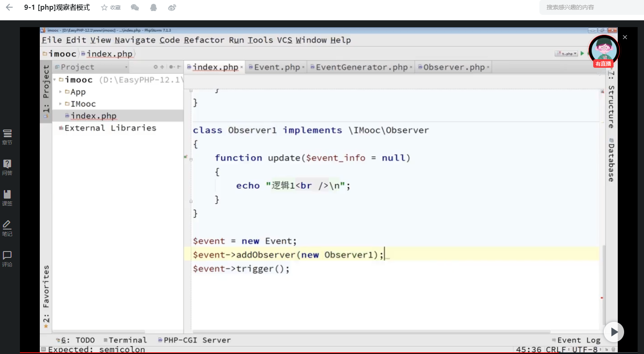Click the CRLF line separator selector

(557, 350)
